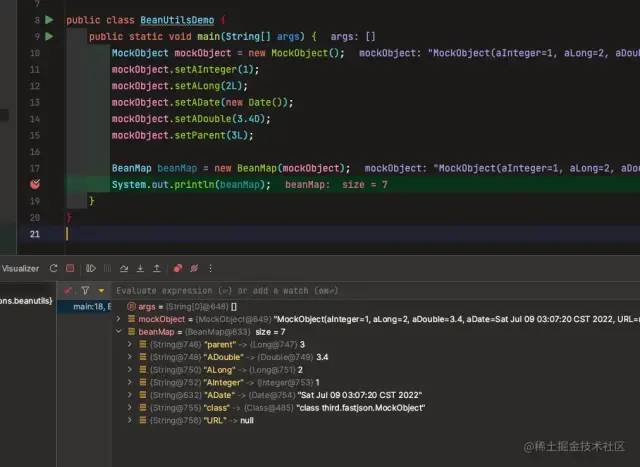Image resolution: width=640 pixels, height=467 pixels.
Task: Run main method via the gutter arrow
Action: (x=49, y=36)
